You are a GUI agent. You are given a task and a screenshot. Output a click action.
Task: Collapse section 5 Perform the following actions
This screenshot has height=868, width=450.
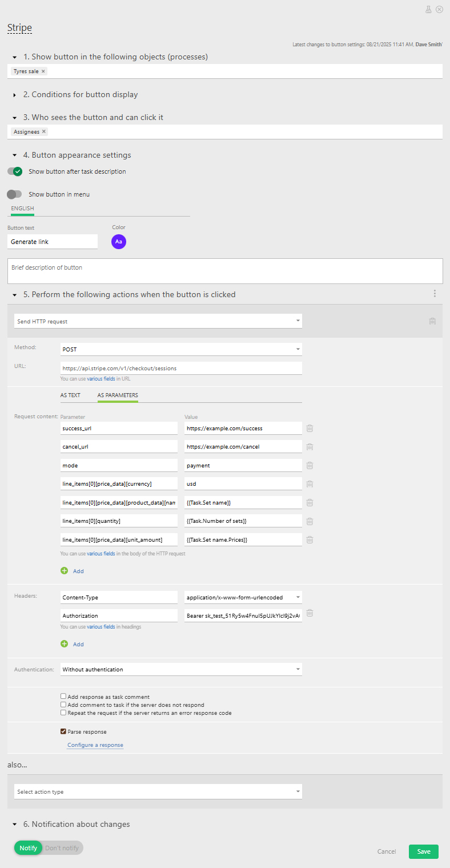coord(15,295)
